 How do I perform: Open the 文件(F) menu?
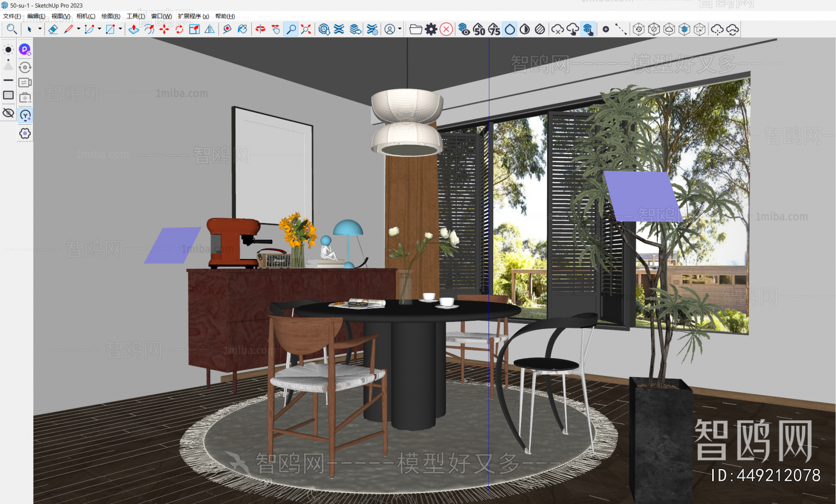coord(12,16)
